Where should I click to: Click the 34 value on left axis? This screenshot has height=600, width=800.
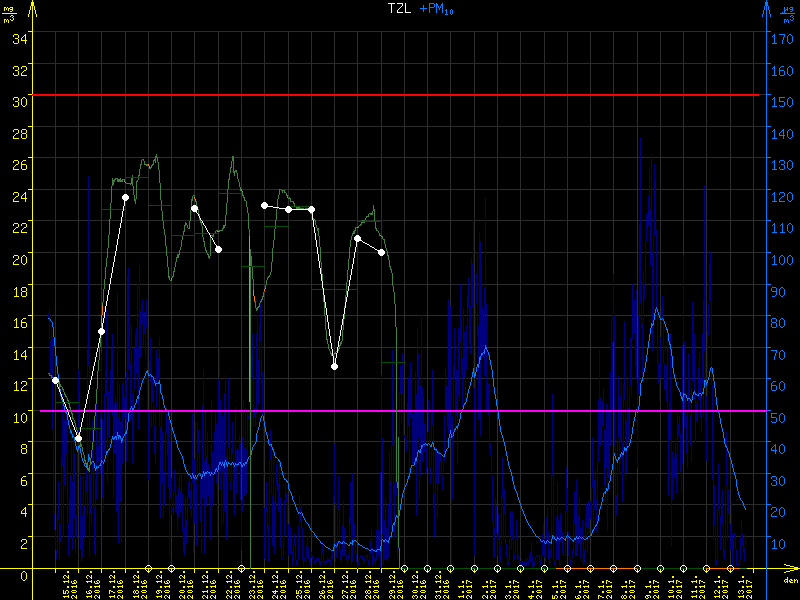pyautogui.click(x=20, y=39)
